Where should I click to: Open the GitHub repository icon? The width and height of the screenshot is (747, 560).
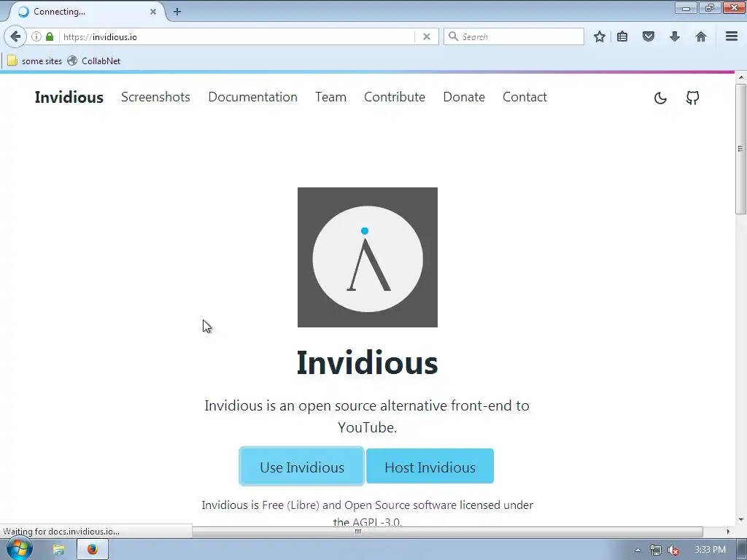tap(693, 98)
